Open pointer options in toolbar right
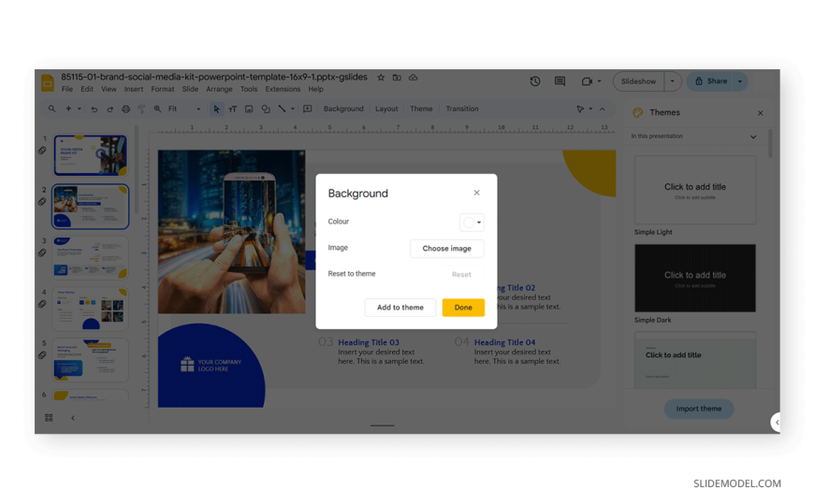This screenshot has height=504, width=814. [x=580, y=109]
